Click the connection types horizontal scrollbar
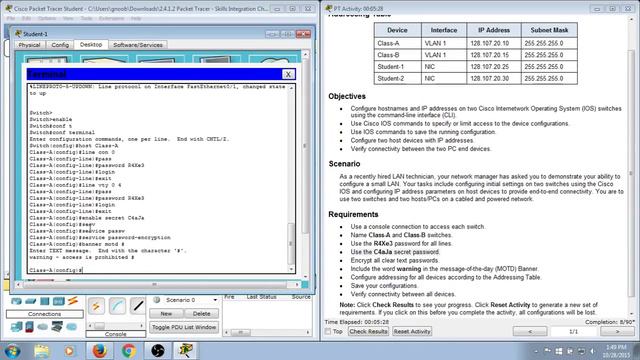This screenshot has width=640, height=360. coord(116,326)
